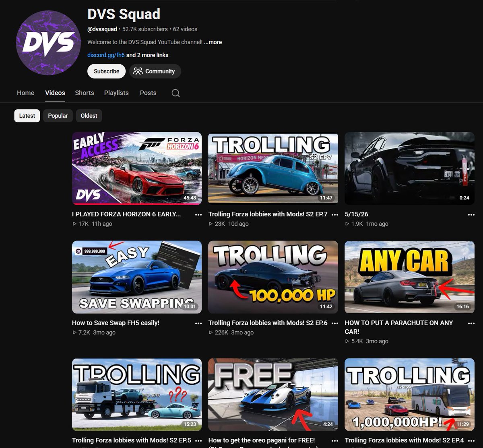Show the 'and 2 more links' popup
This screenshot has height=448, width=483.
147,55
